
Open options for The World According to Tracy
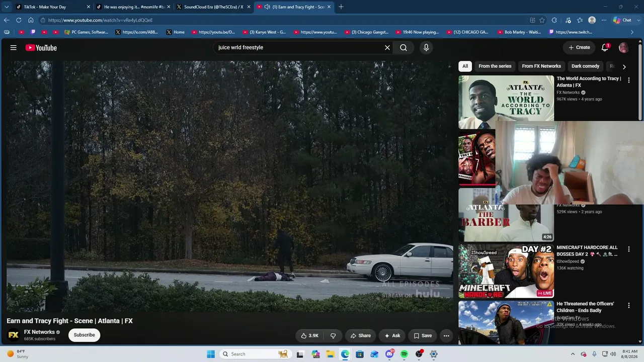point(628,80)
